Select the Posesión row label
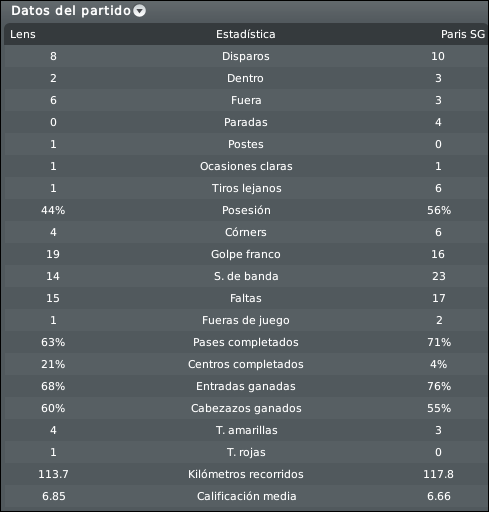Screen dimensions: 489x512 [x=246, y=210]
